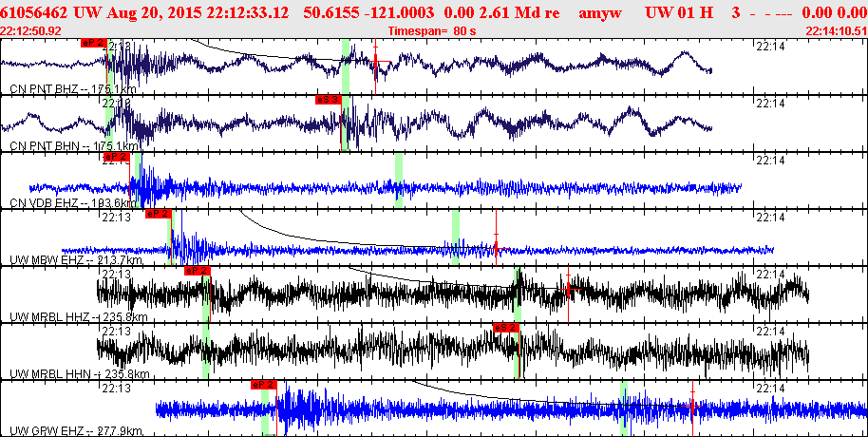Viewport: 868px width, 437px height.
Task: Select the eS 2 pick flag on UW MRBL HHN
Action: (506, 328)
